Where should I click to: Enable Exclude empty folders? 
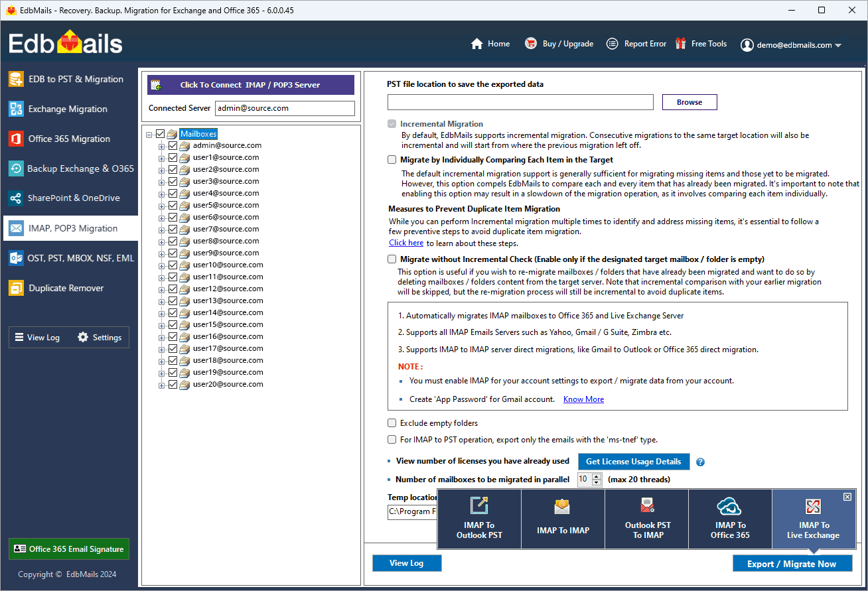point(392,423)
